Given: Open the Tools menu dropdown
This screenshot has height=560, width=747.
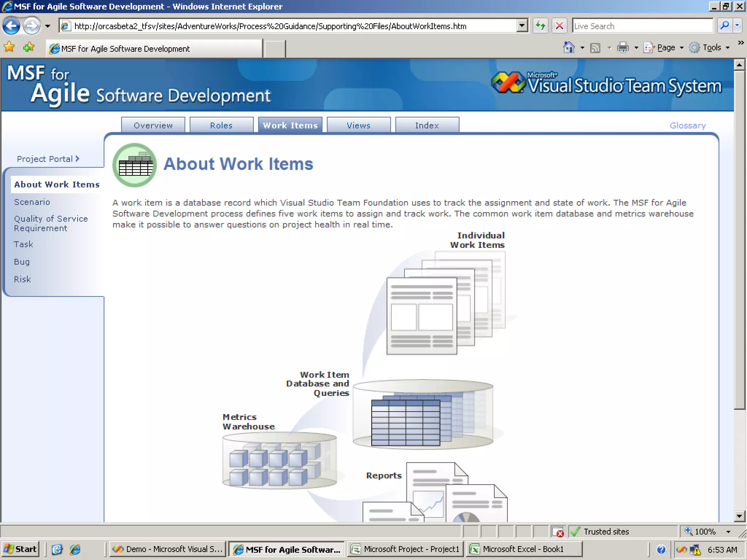Looking at the screenshot, I should 711,48.
